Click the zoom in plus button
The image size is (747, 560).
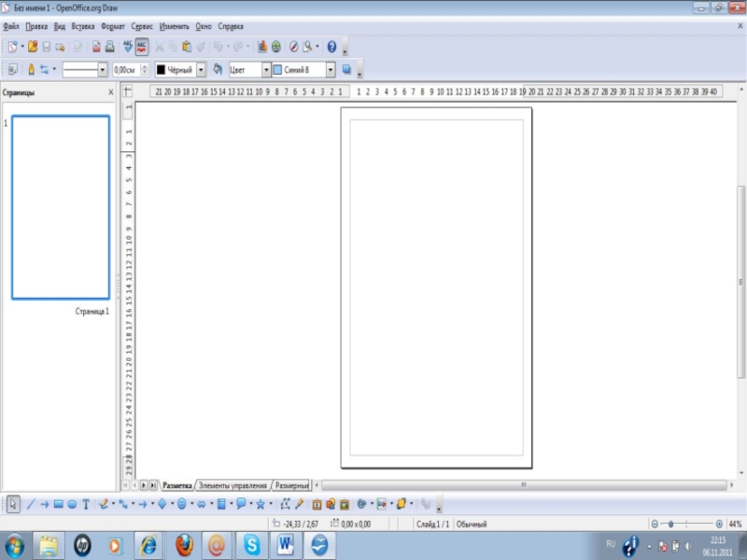(719, 525)
